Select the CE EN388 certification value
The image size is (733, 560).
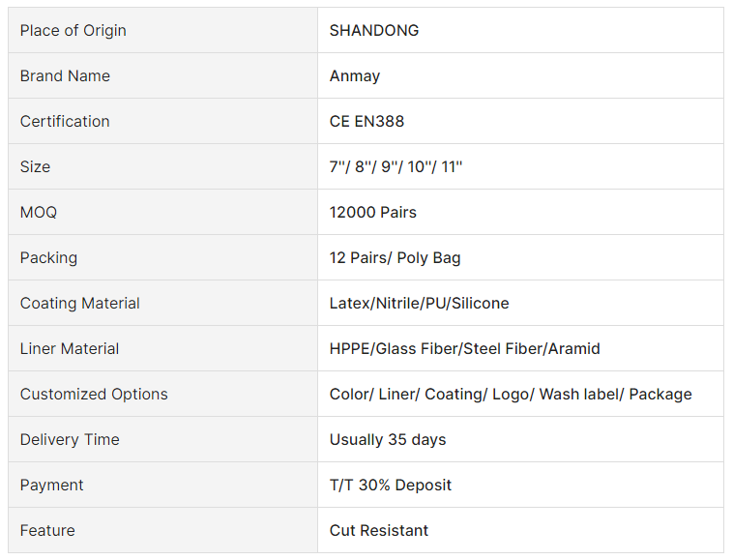366,121
